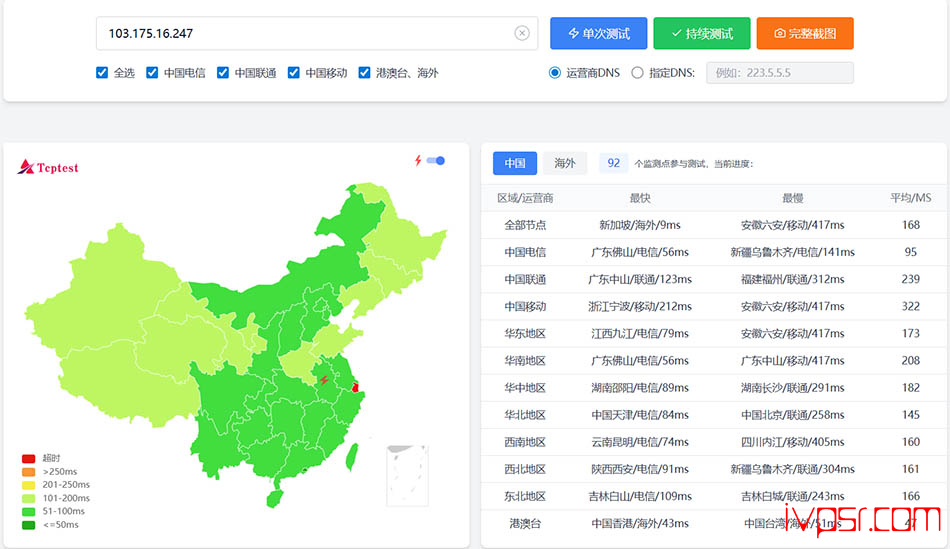Click 新疆乌鲁木齐/电信/141ms cell

click(792, 252)
